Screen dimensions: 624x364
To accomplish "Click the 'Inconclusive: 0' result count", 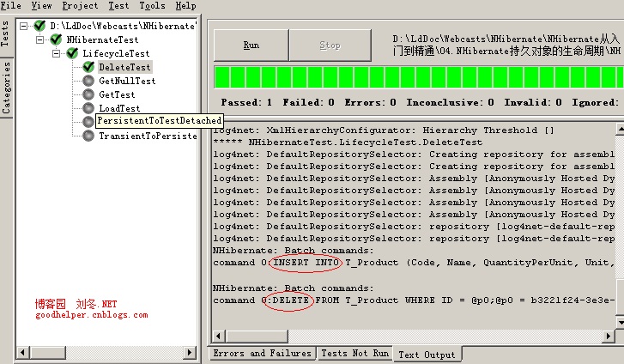I will pos(450,102).
